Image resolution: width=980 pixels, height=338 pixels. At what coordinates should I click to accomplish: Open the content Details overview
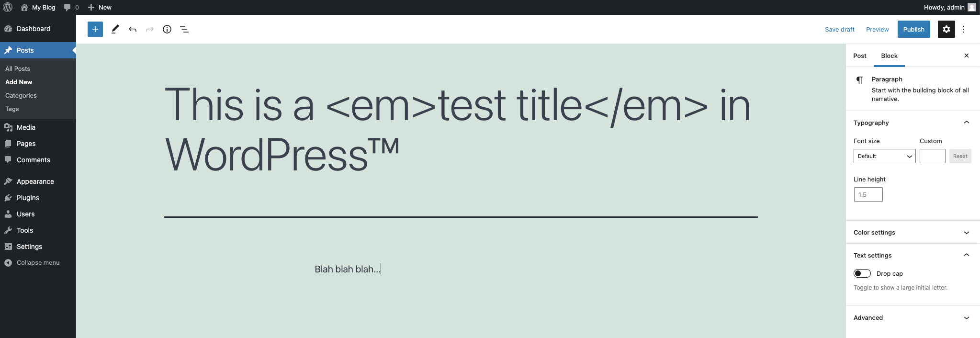tap(167, 29)
